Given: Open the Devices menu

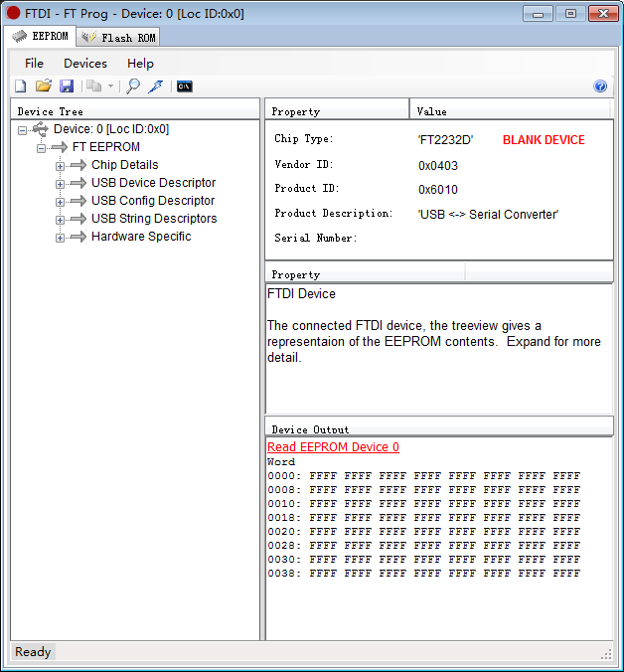Looking at the screenshot, I should point(85,64).
